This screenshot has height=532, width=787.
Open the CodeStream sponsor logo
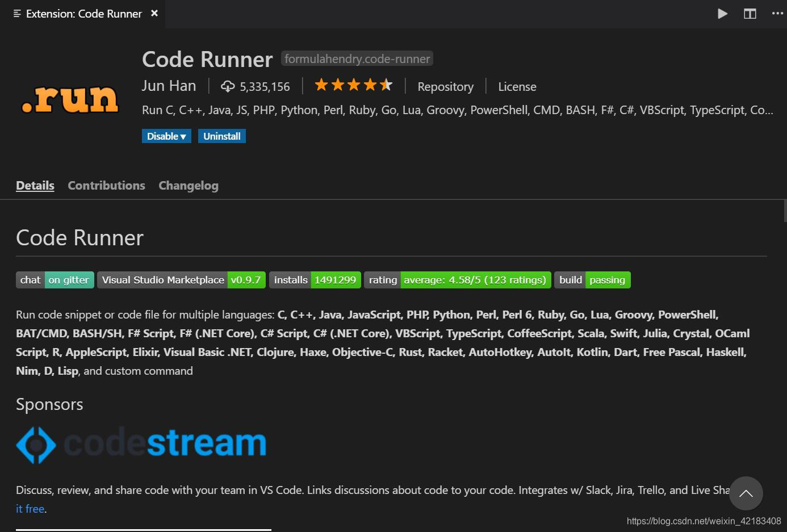141,444
